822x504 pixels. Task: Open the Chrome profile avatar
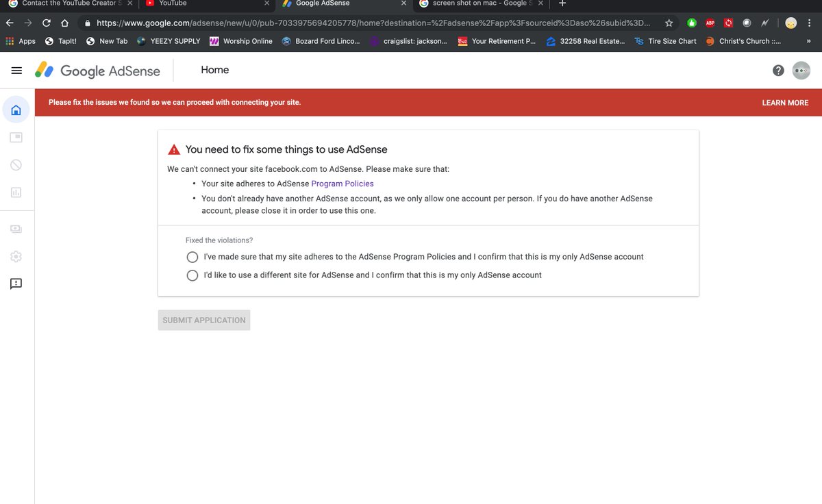point(791,23)
